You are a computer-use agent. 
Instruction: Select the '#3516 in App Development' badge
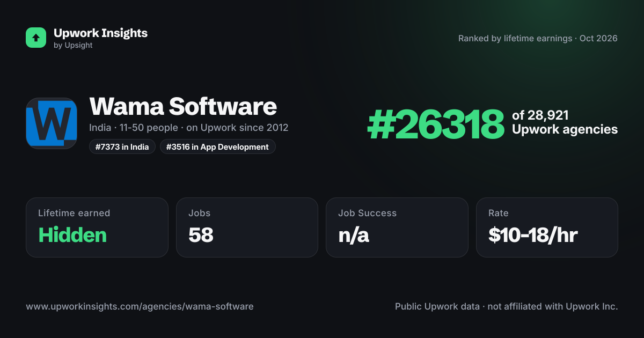click(x=217, y=146)
